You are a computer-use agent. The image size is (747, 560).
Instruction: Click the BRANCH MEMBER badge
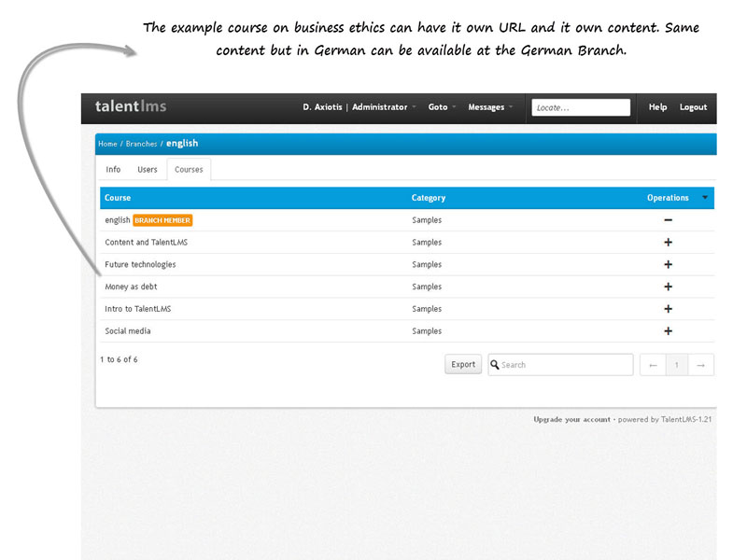pyautogui.click(x=162, y=220)
